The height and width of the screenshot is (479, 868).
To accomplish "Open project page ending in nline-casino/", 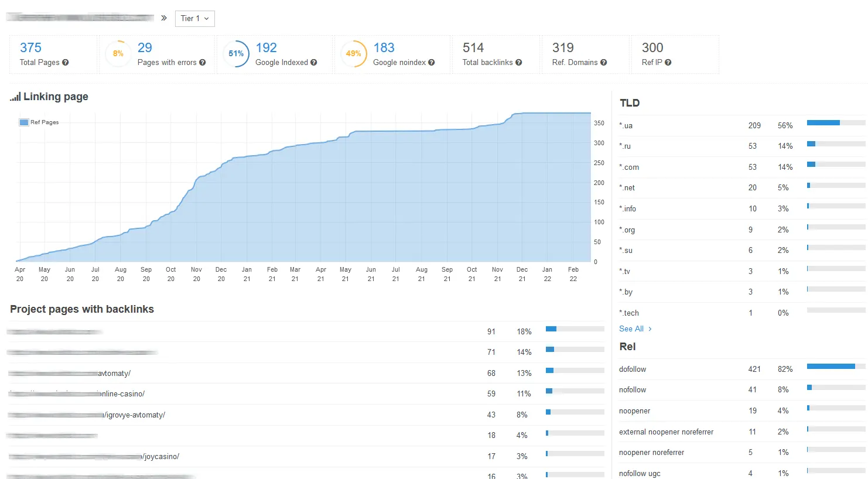I will tap(77, 394).
